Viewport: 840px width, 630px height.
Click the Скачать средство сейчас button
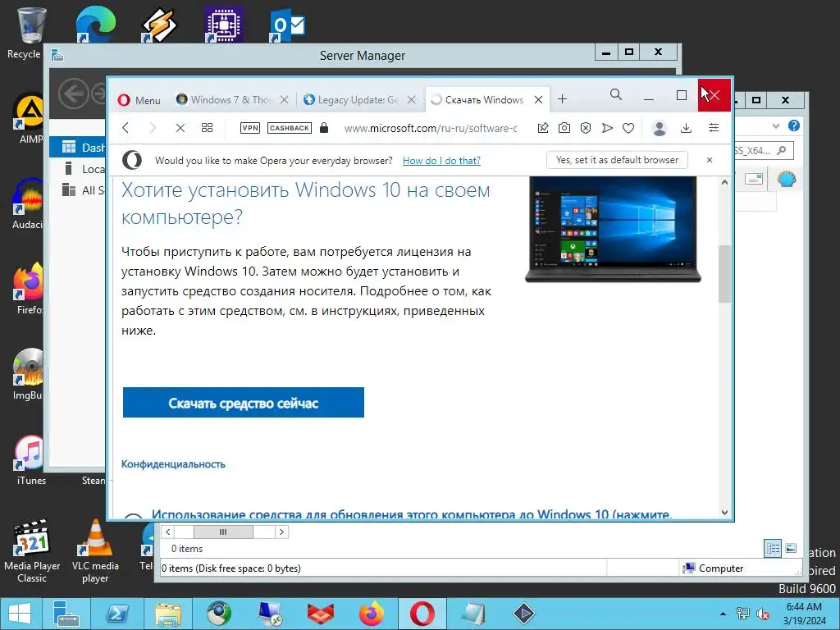click(243, 402)
